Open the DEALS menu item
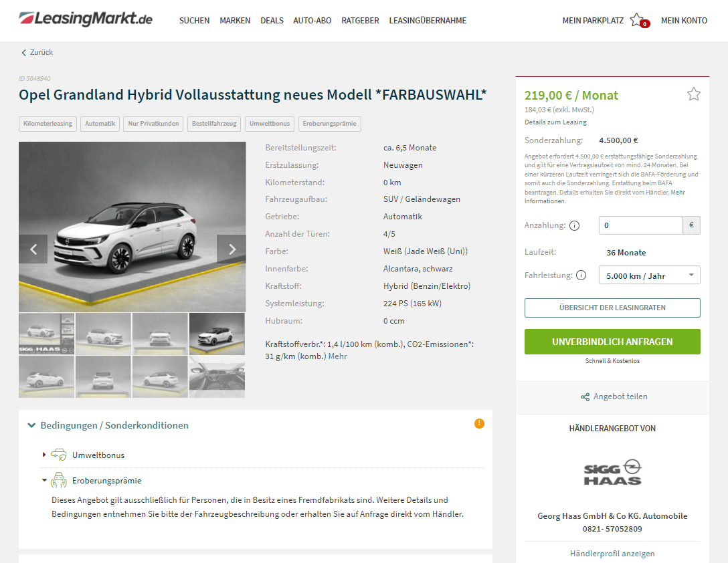Image resolution: width=728 pixels, height=563 pixels. point(272,21)
